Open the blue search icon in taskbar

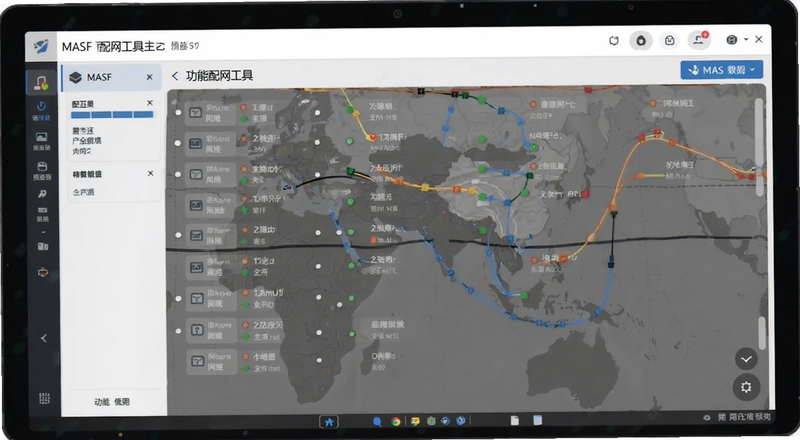(377, 422)
